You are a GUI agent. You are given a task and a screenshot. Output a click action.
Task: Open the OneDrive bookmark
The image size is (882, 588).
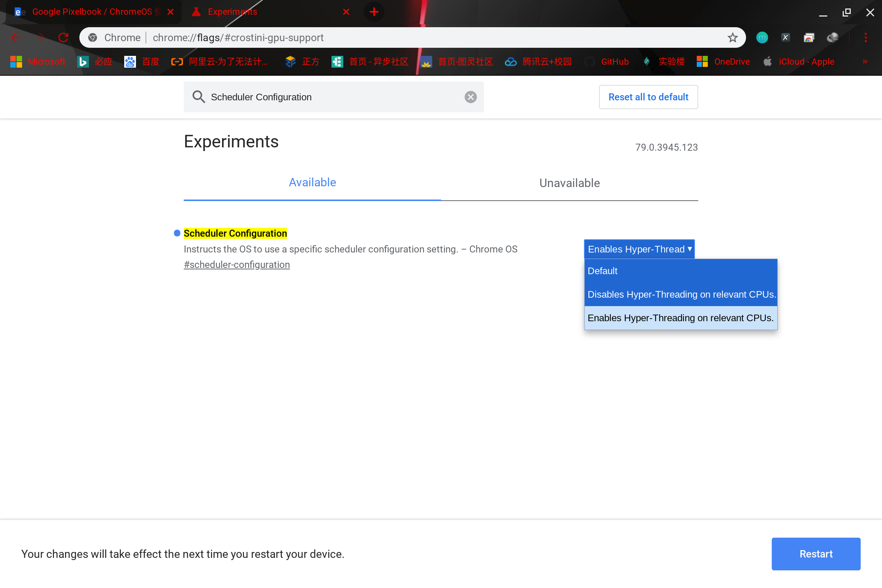coord(731,61)
